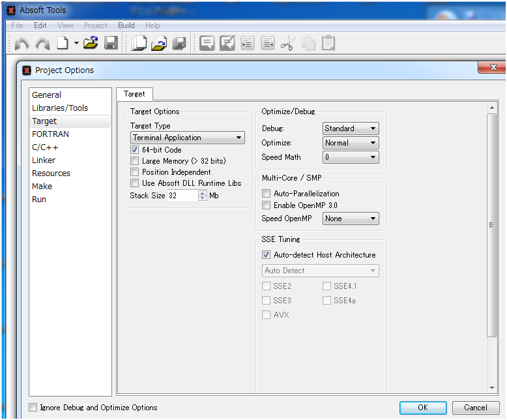Open the Speed OpenMP dropdown
This screenshot has width=507, height=420.
point(351,218)
